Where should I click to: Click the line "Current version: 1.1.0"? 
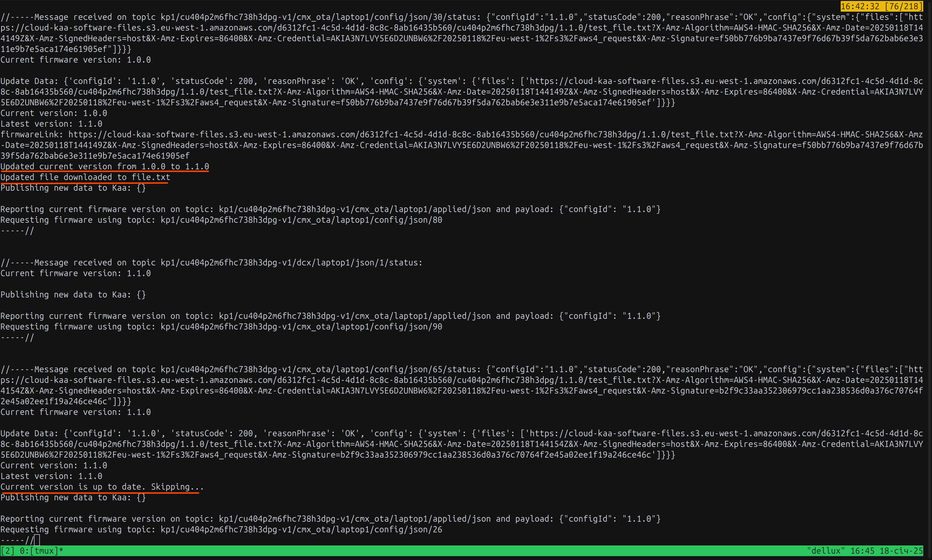[x=54, y=465]
